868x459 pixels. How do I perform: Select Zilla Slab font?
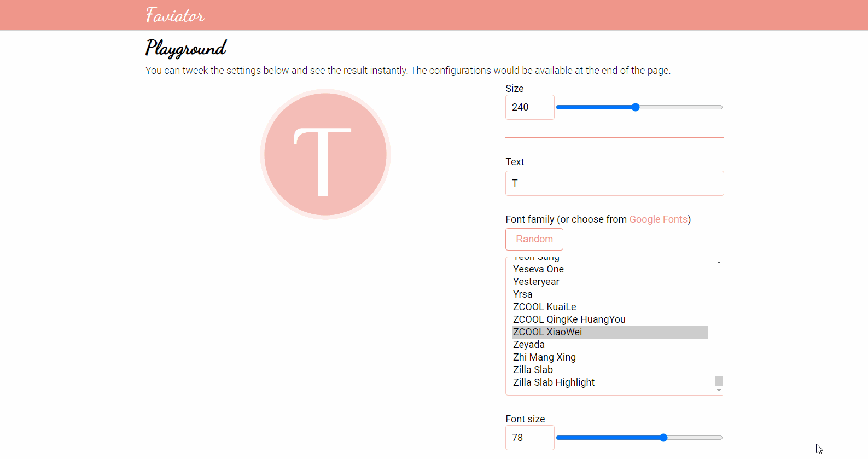point(610,370)
